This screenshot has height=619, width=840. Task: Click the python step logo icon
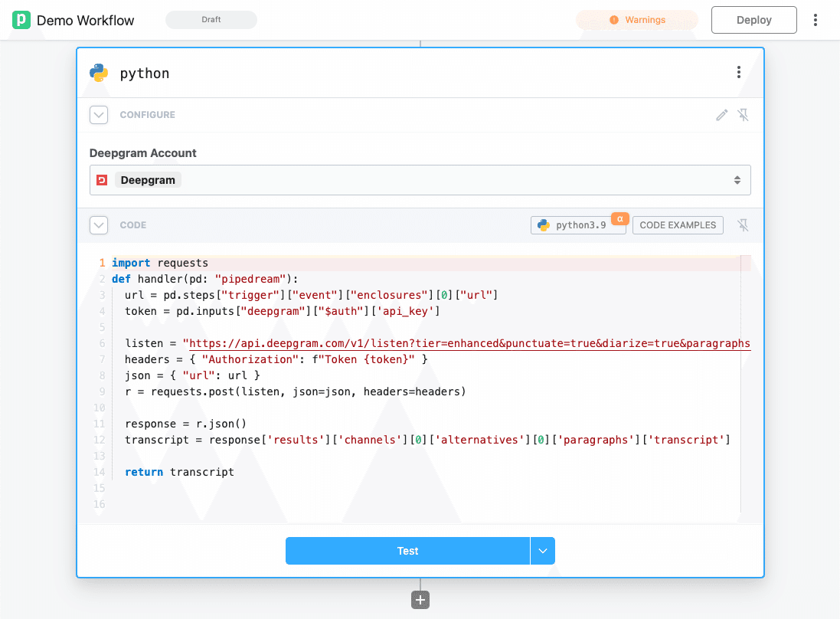99,73
